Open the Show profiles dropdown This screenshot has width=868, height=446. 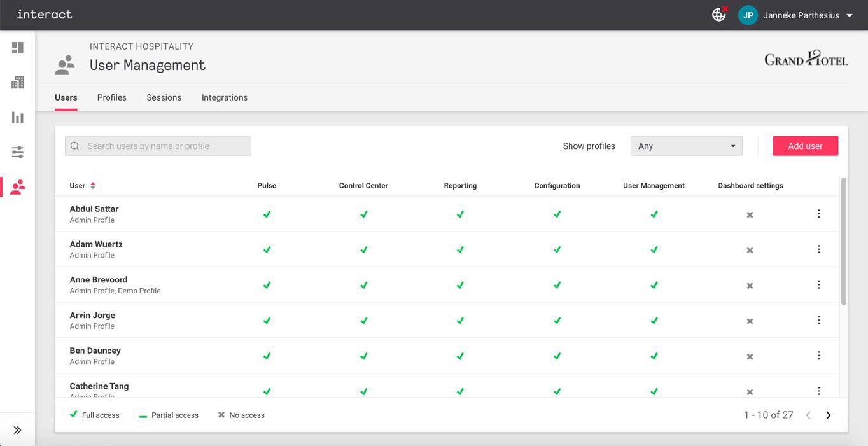coord(686,146)
